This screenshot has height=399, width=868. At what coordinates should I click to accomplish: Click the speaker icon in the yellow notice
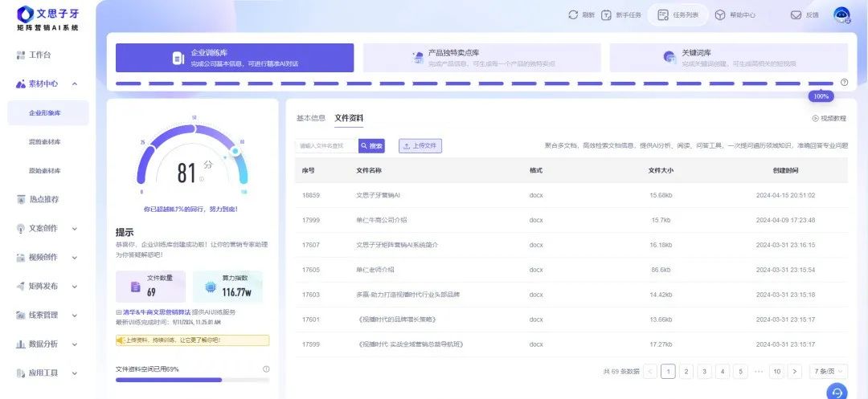[x=120, y=340]
